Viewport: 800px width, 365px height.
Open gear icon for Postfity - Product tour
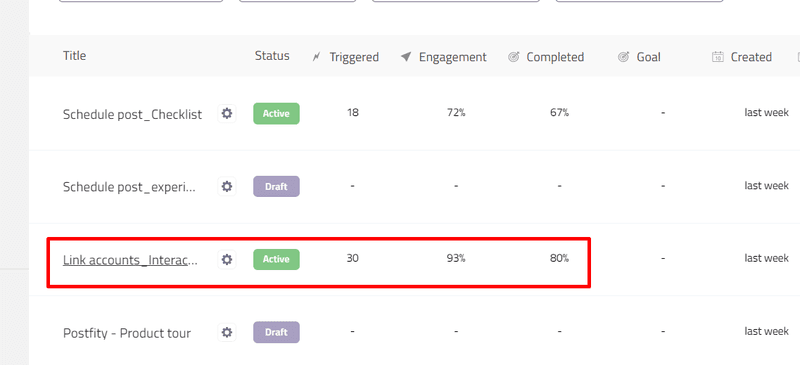tap(227, 333)
